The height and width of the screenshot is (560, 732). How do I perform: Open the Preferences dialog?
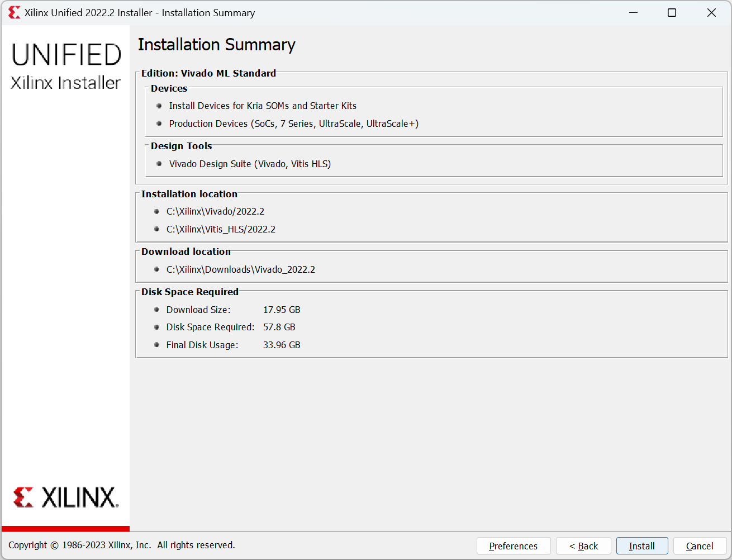tap(513, 545)
